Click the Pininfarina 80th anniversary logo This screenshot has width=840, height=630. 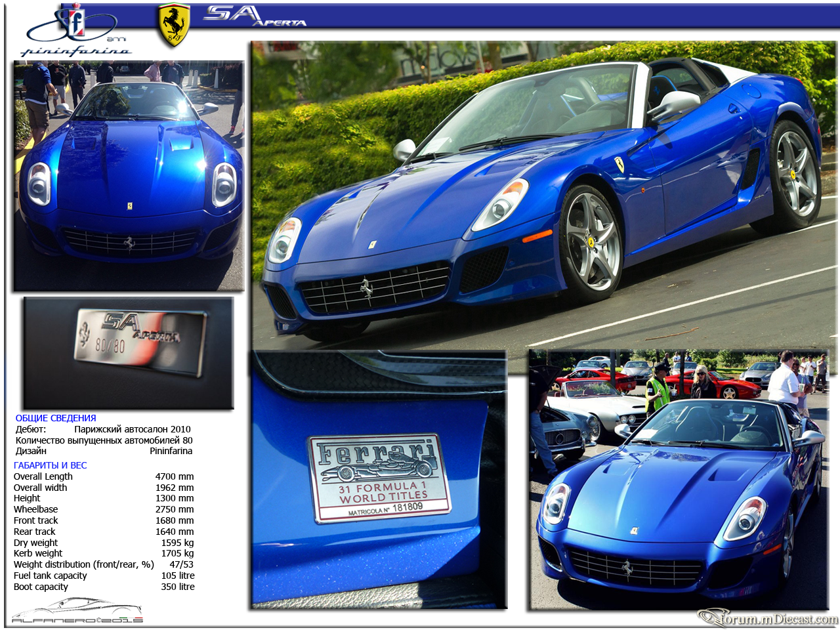(x=77, y=31)
